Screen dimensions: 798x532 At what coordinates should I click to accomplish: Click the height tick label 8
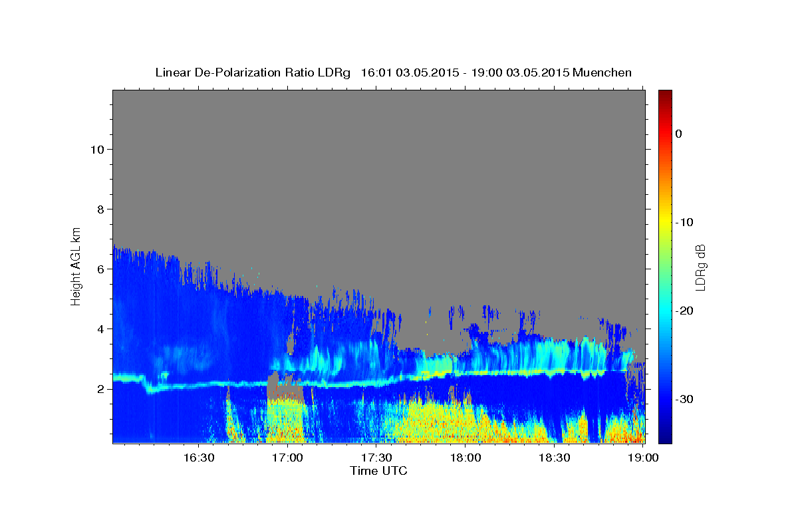click(100, 209)
